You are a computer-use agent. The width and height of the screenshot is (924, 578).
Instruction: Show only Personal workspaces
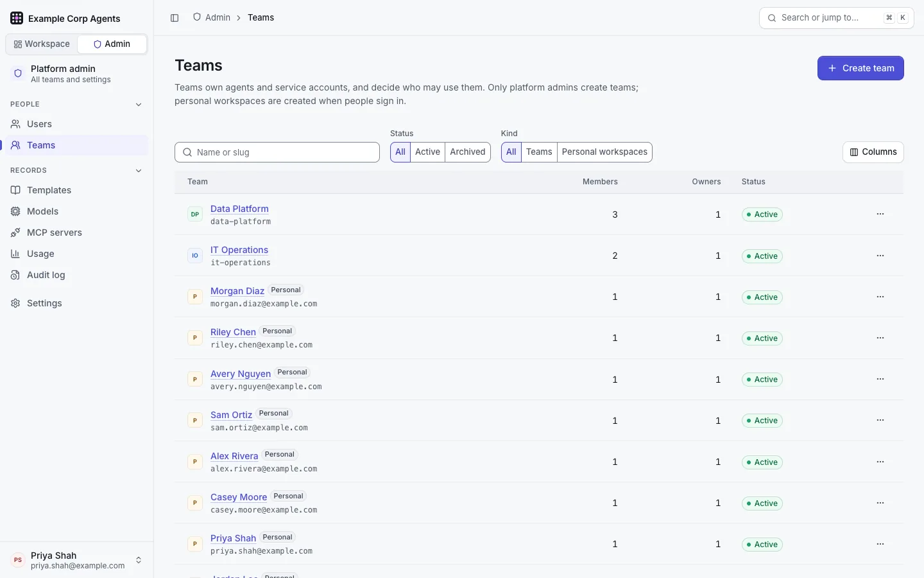[604, 152]
